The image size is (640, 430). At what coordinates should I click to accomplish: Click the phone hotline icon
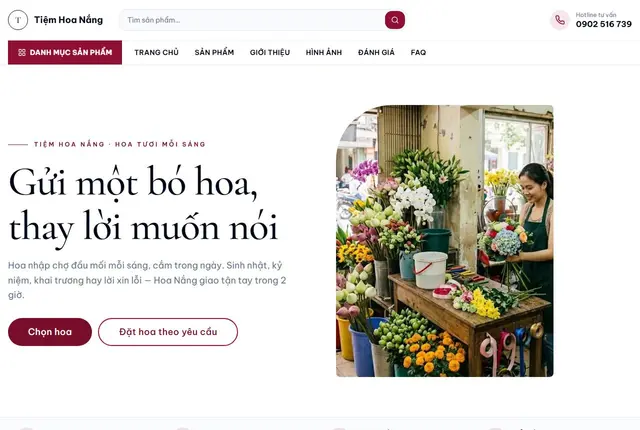560,20
